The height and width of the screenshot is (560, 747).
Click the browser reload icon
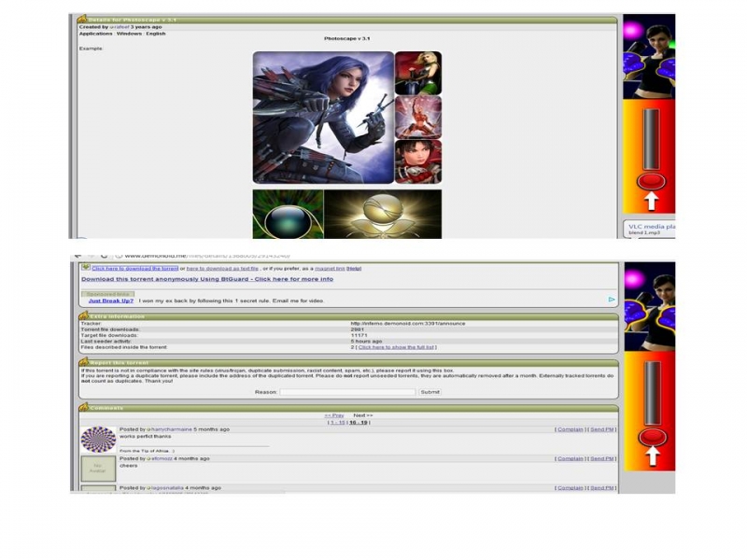tap(106, 255)
